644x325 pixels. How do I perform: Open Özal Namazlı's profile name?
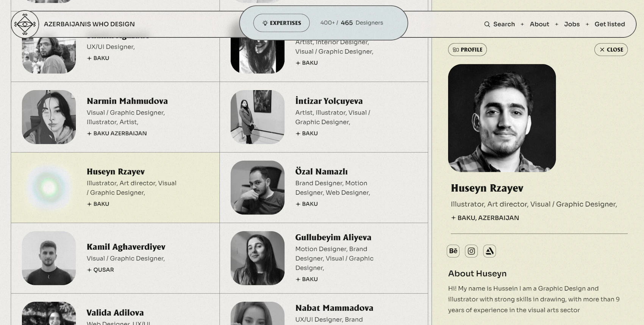point(321,171)
